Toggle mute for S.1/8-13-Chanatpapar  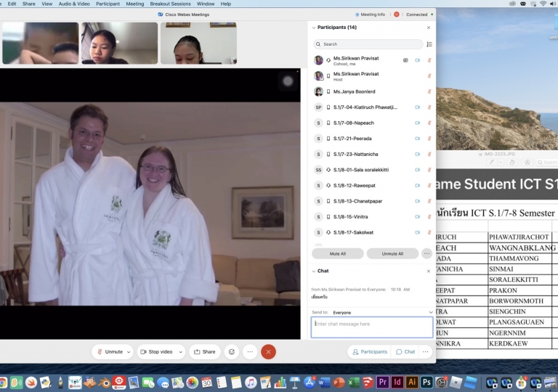(x=429, y=201)
